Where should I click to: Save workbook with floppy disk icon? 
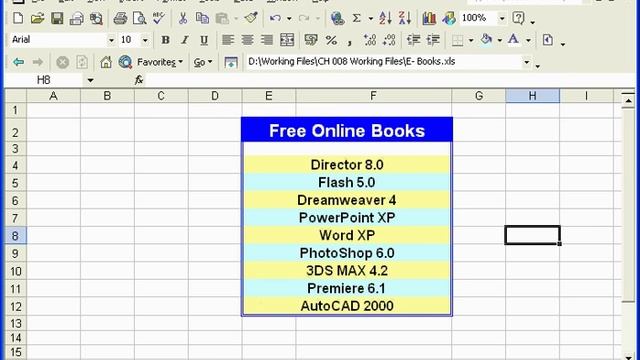57,18
